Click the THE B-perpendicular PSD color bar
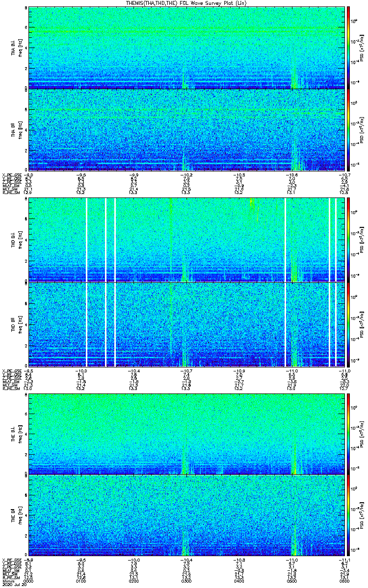 [349, 434]
